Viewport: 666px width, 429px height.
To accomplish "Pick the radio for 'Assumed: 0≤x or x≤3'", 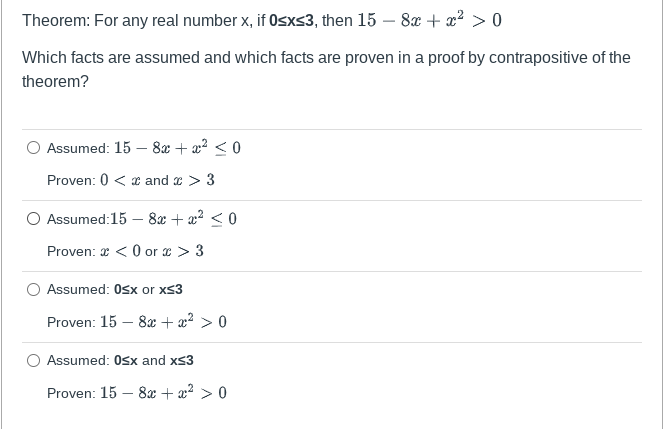I will [34, 290].
